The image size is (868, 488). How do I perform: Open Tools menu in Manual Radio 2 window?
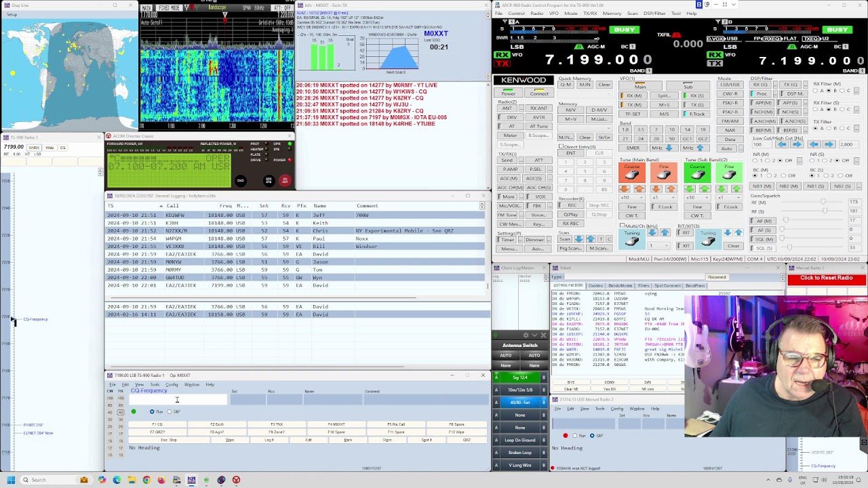(599, 409)
